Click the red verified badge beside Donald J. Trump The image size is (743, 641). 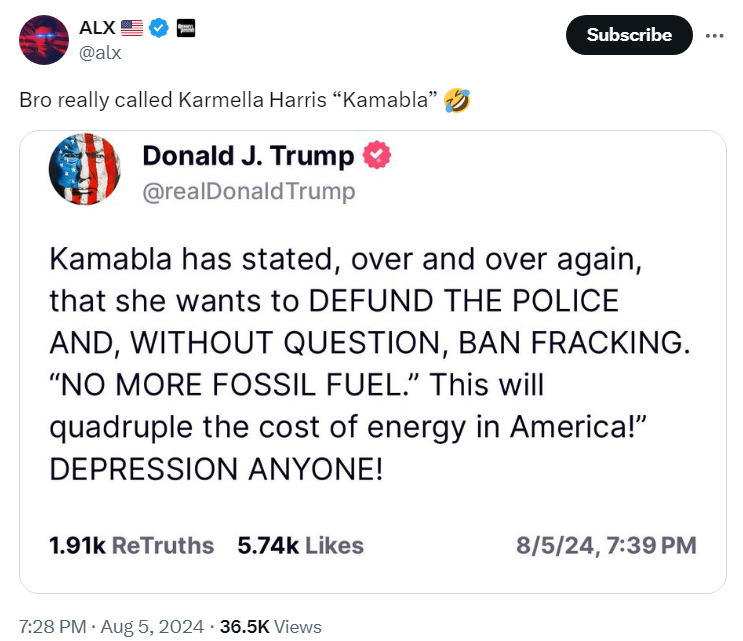click(x=377, y=155)
